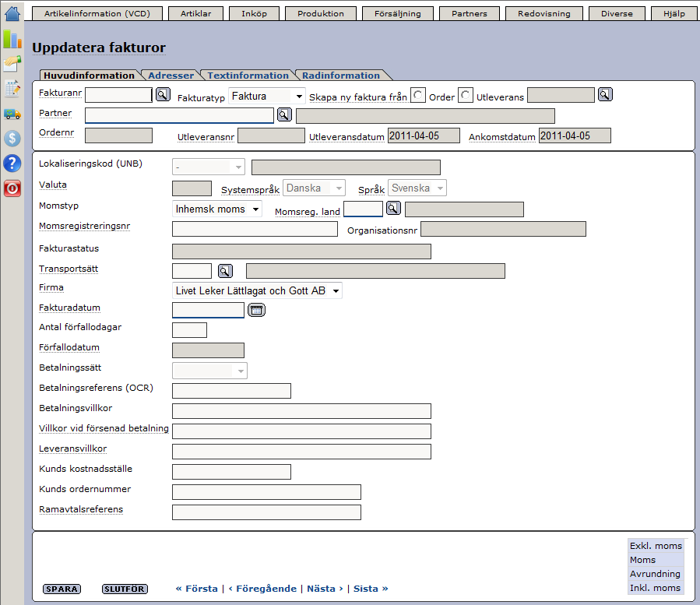
Task: Open Systemspråk Danska dropdown
Action: point(315,188)
